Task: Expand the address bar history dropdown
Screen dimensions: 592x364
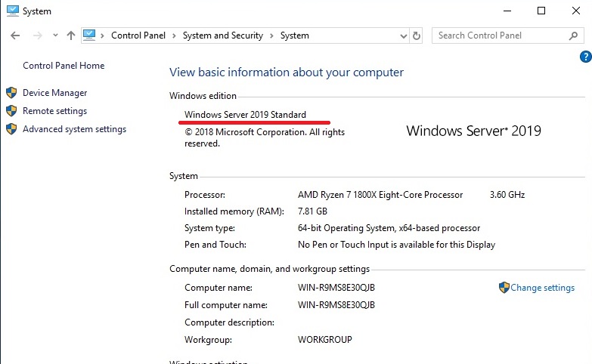Action: (401, 35)
